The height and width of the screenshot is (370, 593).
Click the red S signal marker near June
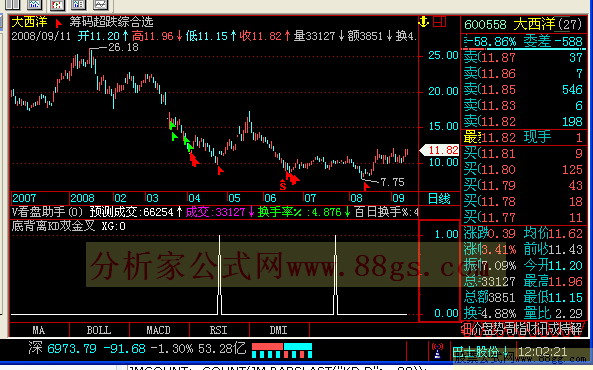[283, 186]
